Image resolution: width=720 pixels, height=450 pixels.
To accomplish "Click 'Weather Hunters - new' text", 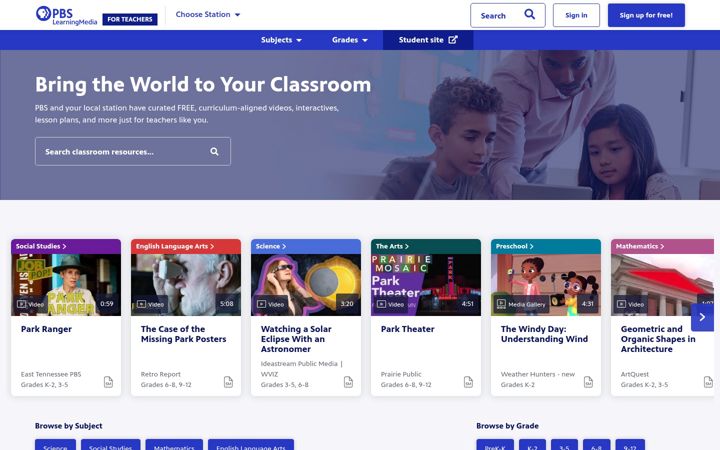I will pos(538,374).
